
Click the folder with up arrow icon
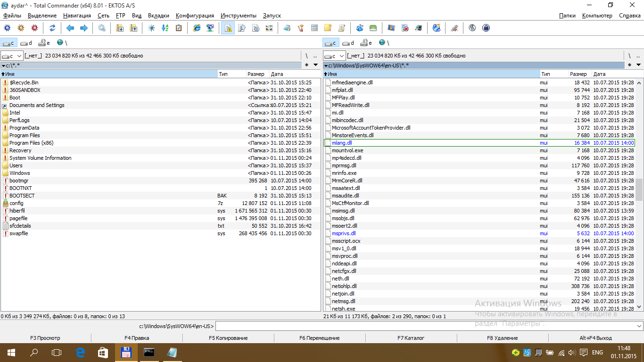pos(133,28)
